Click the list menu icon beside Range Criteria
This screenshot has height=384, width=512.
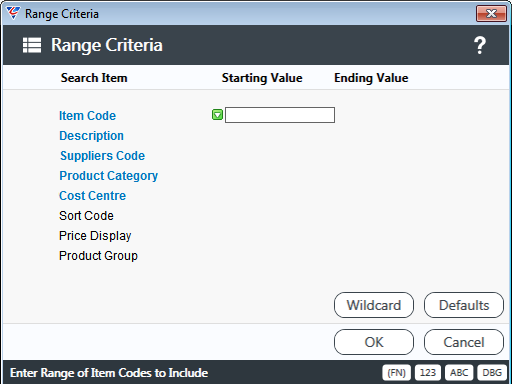(x=32, y=45)
